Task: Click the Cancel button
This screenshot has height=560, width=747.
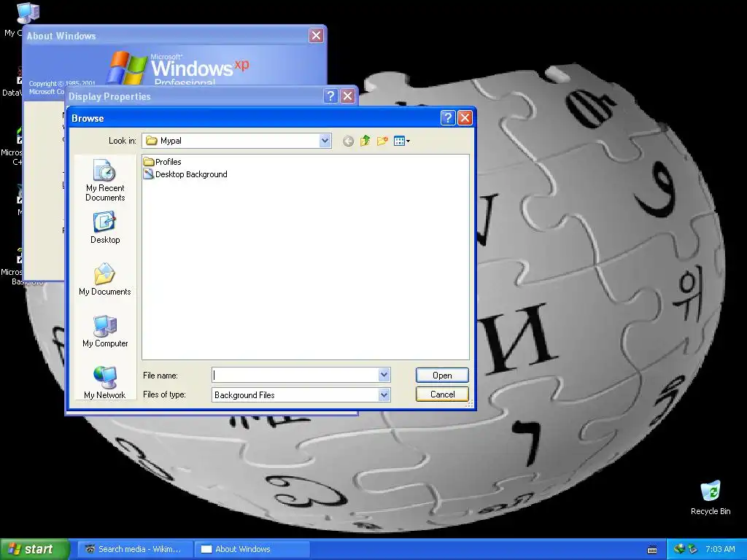Action: (x=442, y=394)
